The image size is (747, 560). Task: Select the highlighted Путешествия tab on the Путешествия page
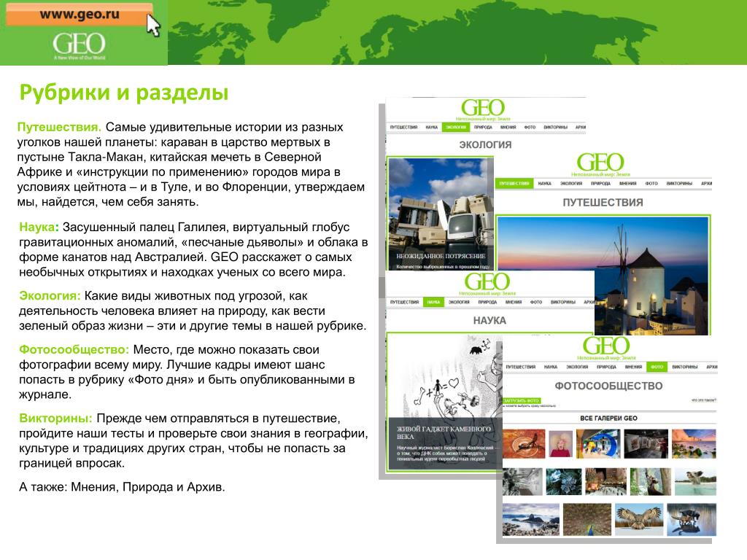(x=514, y=183)
